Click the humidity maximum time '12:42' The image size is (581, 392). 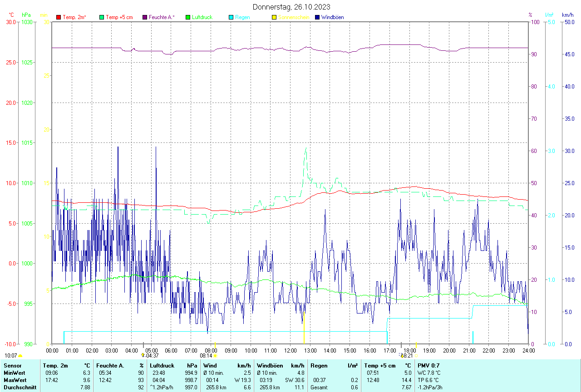(x=105, y=380)
